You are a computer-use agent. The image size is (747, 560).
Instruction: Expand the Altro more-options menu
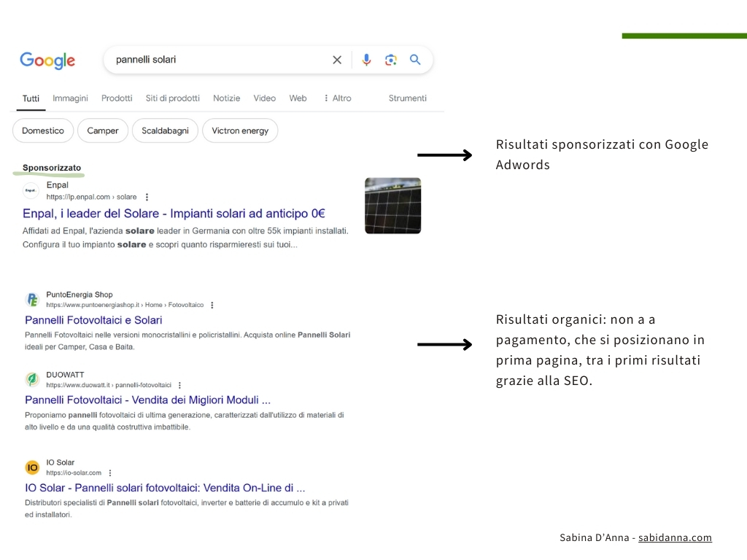point(337,98)
